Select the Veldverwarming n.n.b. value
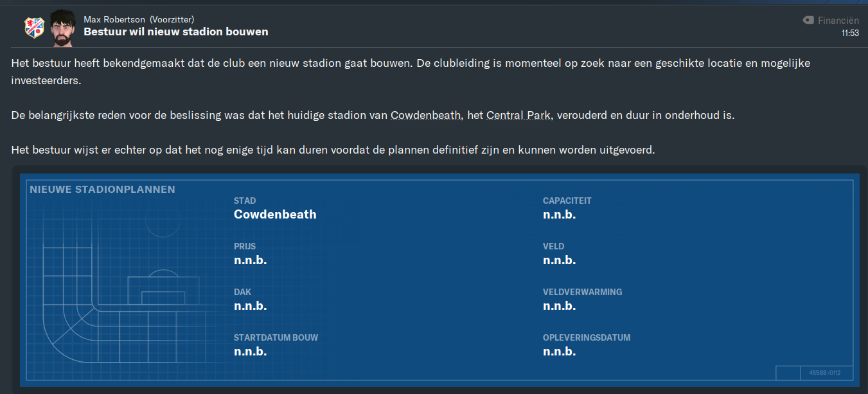This screenshot has height=394, width=868. click(x=559, y=306)
